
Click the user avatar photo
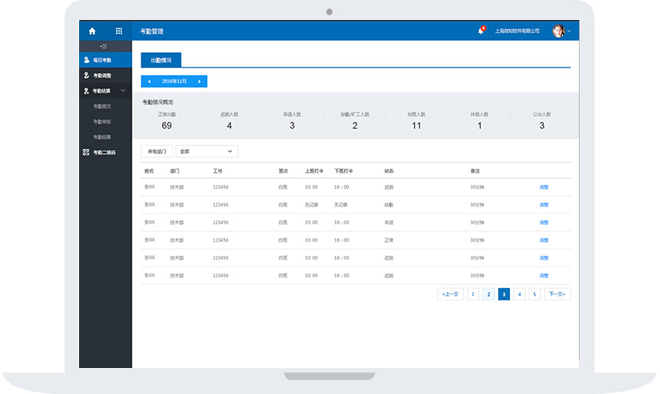coord(559,31)
